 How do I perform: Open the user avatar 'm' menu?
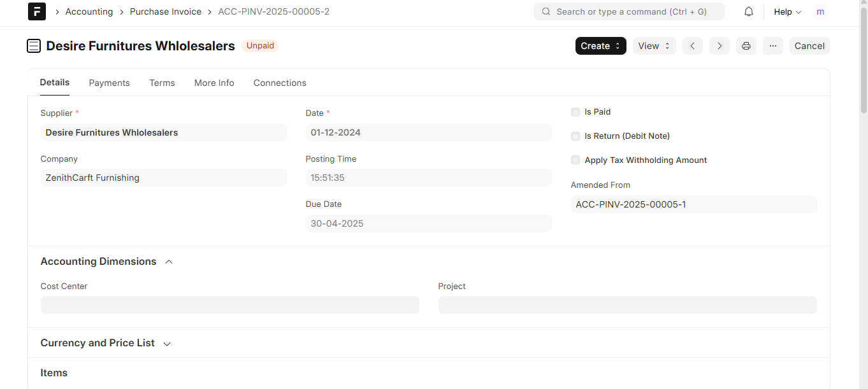coord(820,11)
